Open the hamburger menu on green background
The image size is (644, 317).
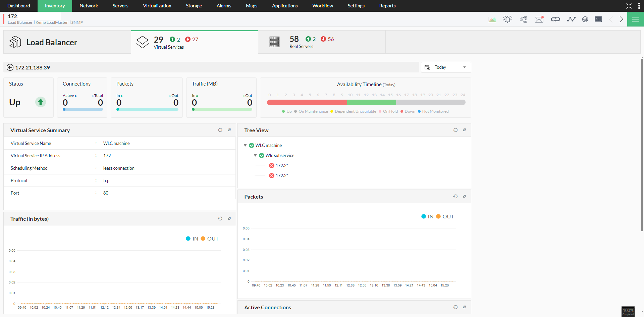[636, 19]
